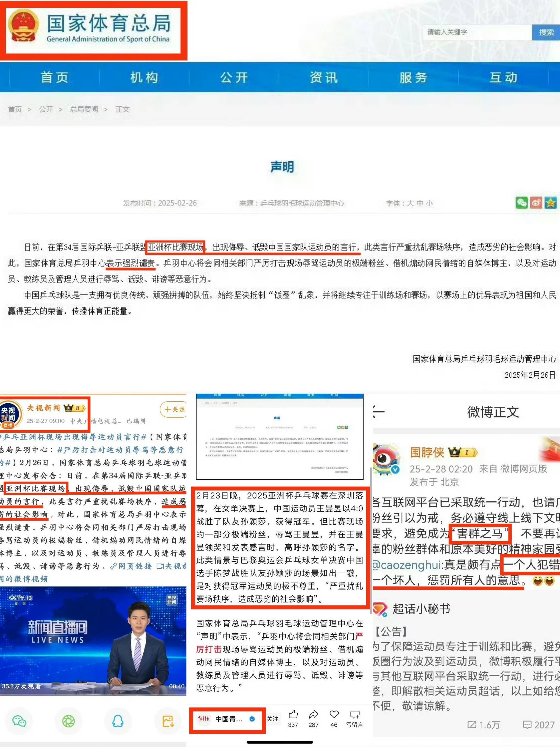Open the 机构 navigation menu
560x747 pixels.
point(144,77)
